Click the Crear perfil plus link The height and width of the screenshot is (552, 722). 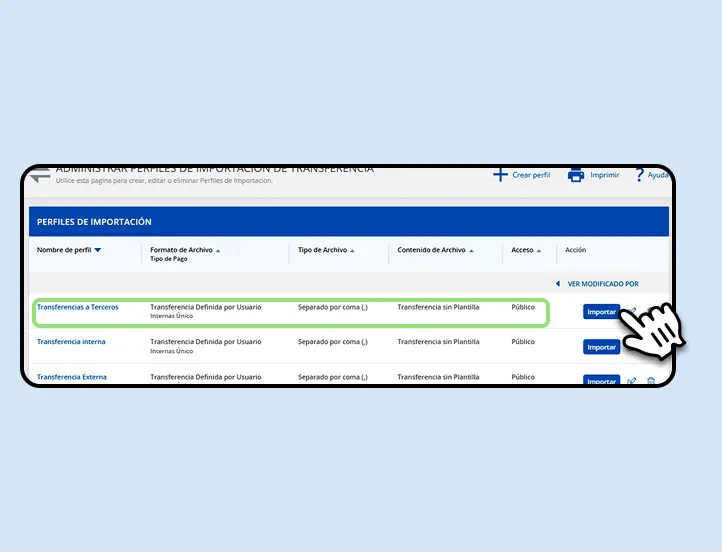pos(521,175)
